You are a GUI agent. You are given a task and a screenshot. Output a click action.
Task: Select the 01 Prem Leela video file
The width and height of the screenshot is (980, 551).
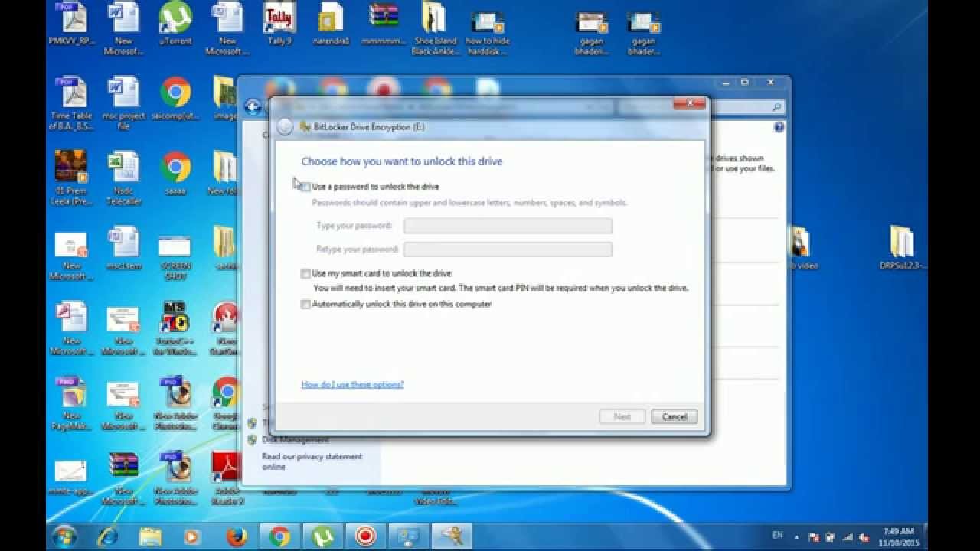point(71,178)
